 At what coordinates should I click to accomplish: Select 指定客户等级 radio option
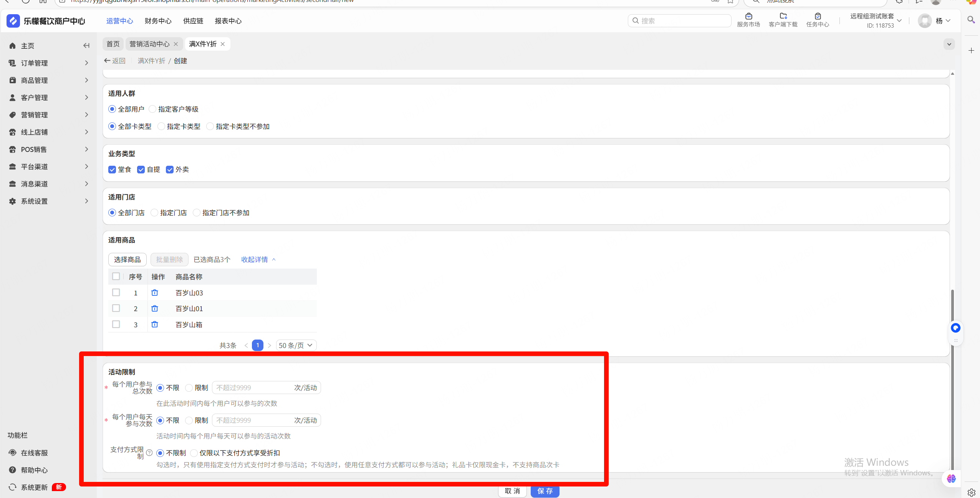(x=153, y=109)
